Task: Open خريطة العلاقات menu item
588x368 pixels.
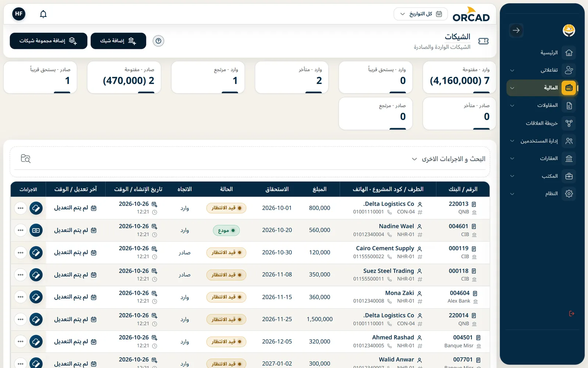Action: click(542, 123)
